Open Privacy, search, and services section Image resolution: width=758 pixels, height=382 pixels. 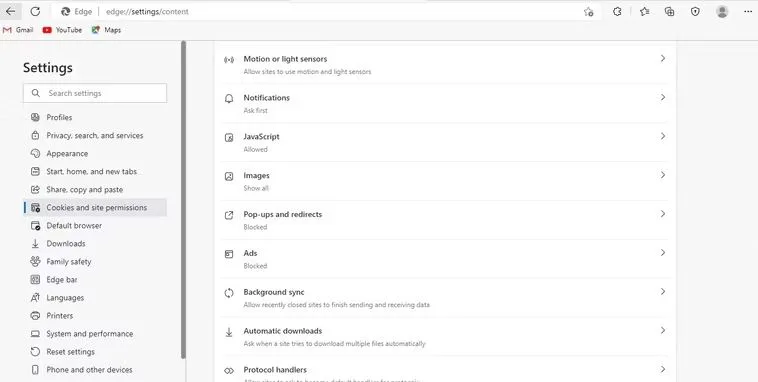point(95,135)
